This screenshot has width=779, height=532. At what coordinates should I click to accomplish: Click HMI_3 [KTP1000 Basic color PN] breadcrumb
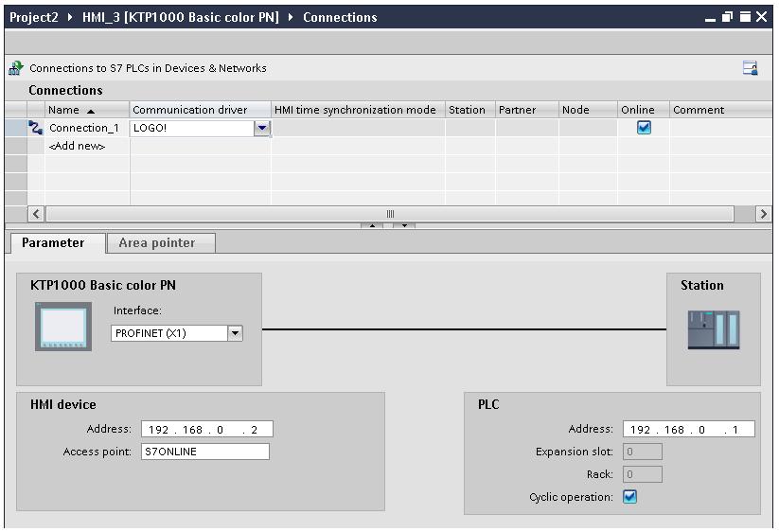(x=181, y=17)
